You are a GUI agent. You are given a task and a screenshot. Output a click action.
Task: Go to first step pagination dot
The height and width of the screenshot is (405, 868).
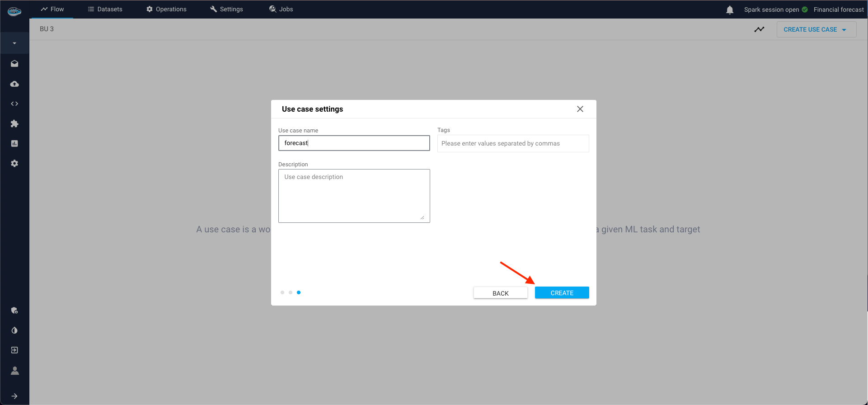(282, 292)
